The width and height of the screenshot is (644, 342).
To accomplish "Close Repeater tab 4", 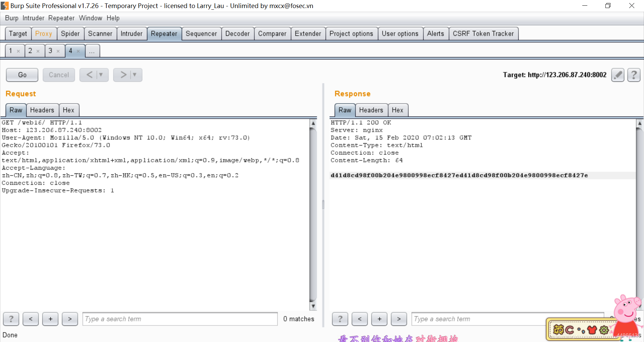I will (78, 51).
